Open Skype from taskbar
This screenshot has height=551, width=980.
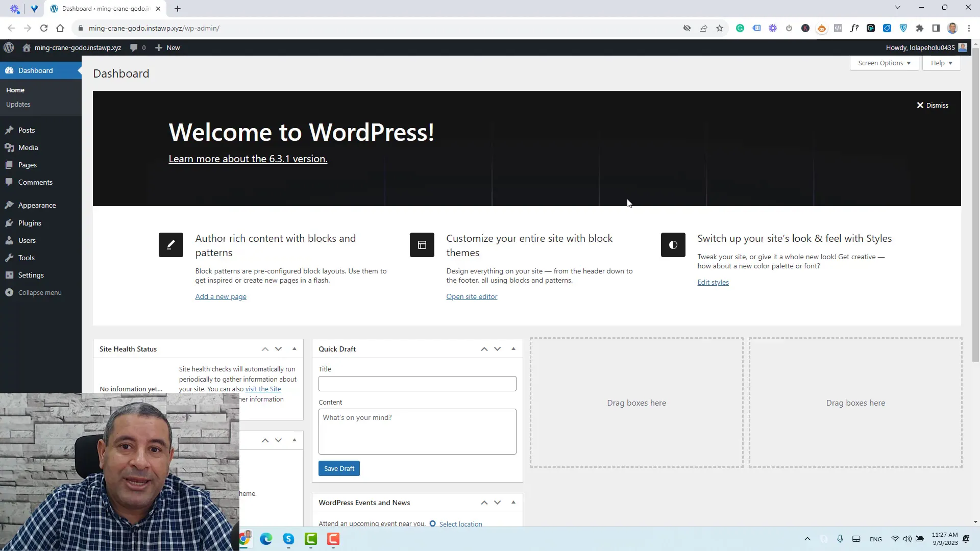(288, 539)
